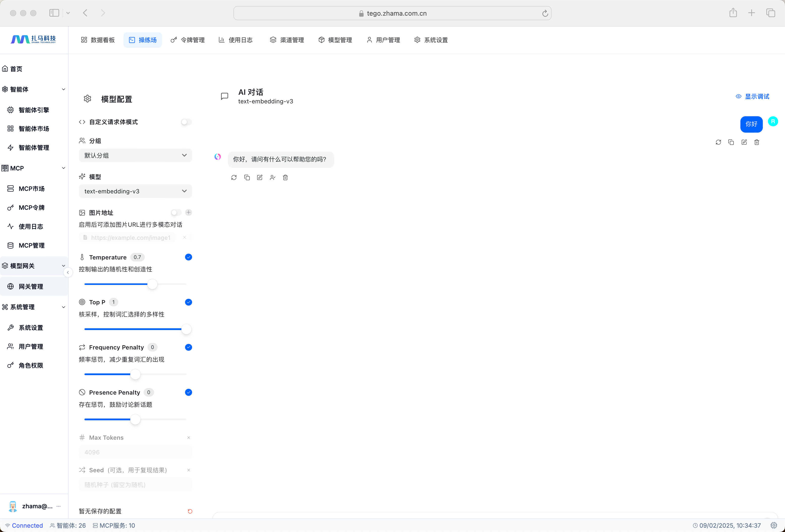Collapse the sidebar using the arrow handle
This screenshot has height=532, width=785.
[68, 273]
